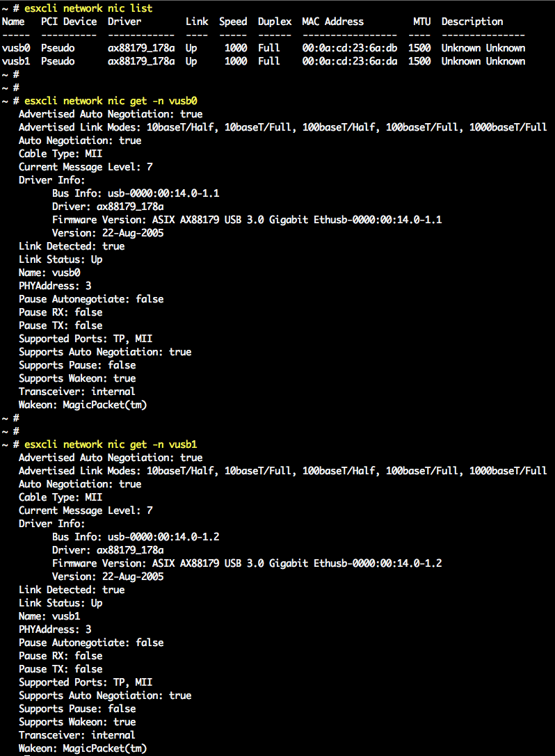The image size is (555, 756).
Task: Click the Duplex column header
Action: [275, 22]
